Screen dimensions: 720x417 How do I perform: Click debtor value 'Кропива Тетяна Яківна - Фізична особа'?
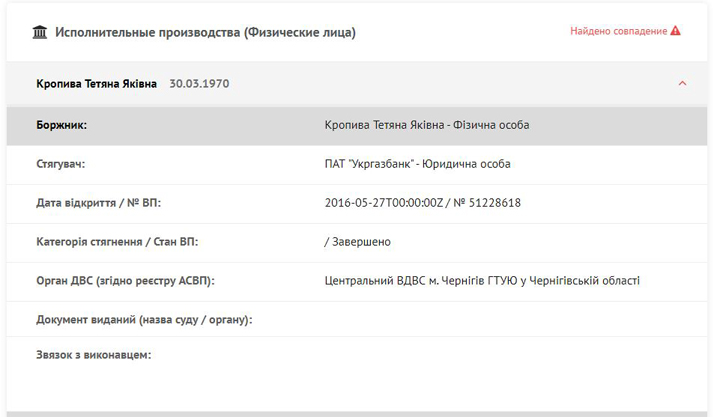click(x=427, y=125)
